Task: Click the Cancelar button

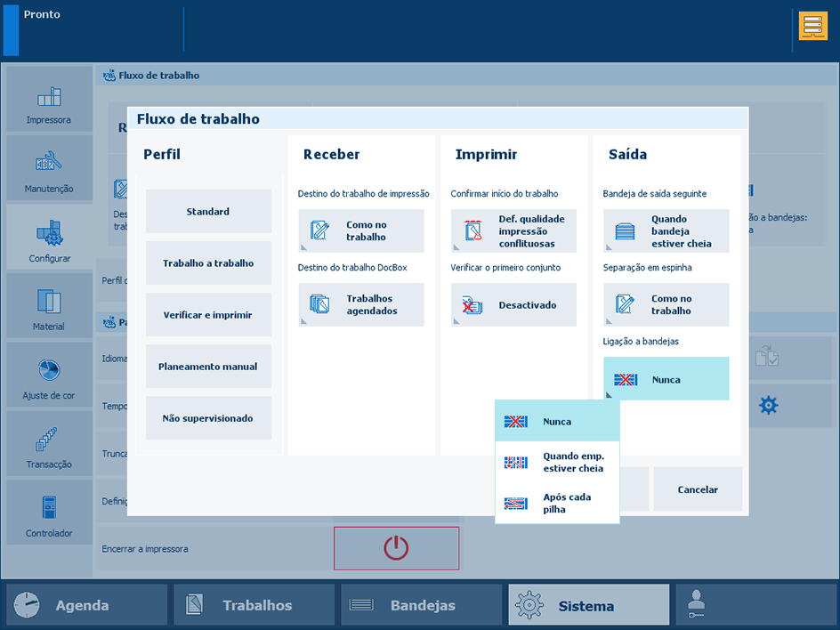Action: tap(698, 489)
